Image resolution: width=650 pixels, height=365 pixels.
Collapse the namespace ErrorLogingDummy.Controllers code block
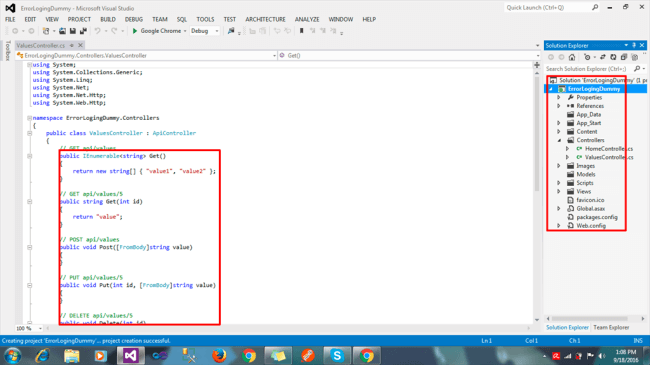pos(29,118)
